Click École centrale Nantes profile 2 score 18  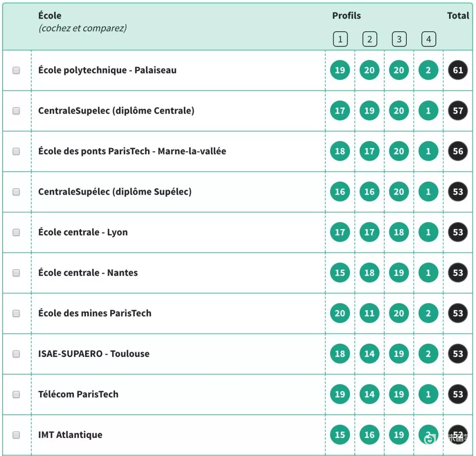[x=369, y=273]
